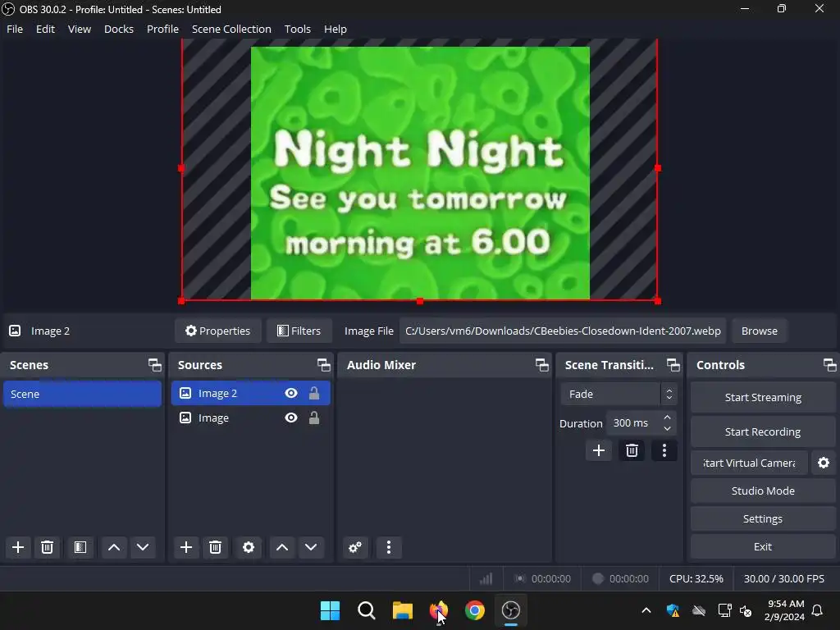Open Audio Mixer three-dot menu
This screenshot has height=630, width=840.
point(389,547)
